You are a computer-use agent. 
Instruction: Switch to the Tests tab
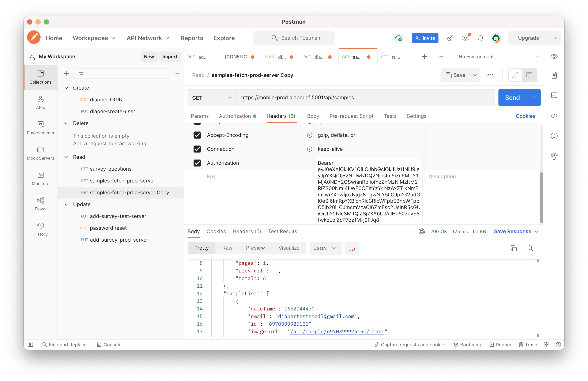tap(390, 116)
